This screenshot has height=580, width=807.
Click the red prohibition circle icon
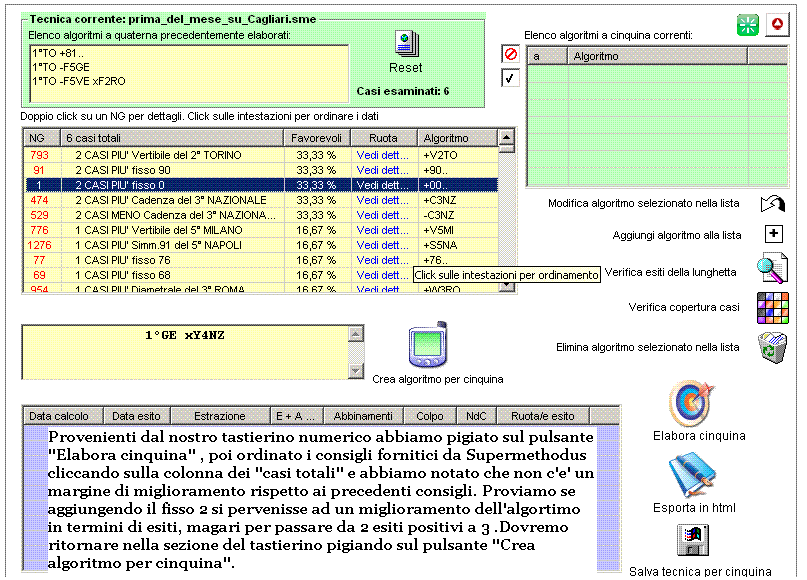coord(511,54)
